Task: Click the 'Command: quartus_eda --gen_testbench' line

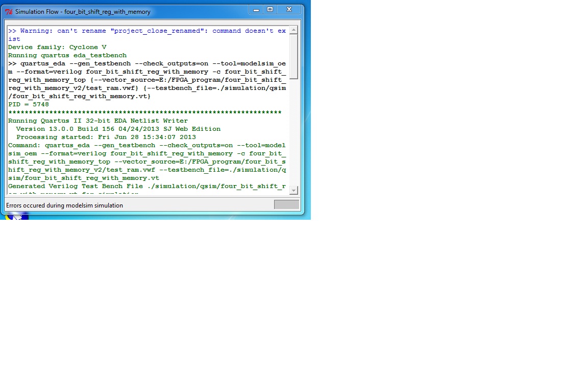Action: coord(147,162)
